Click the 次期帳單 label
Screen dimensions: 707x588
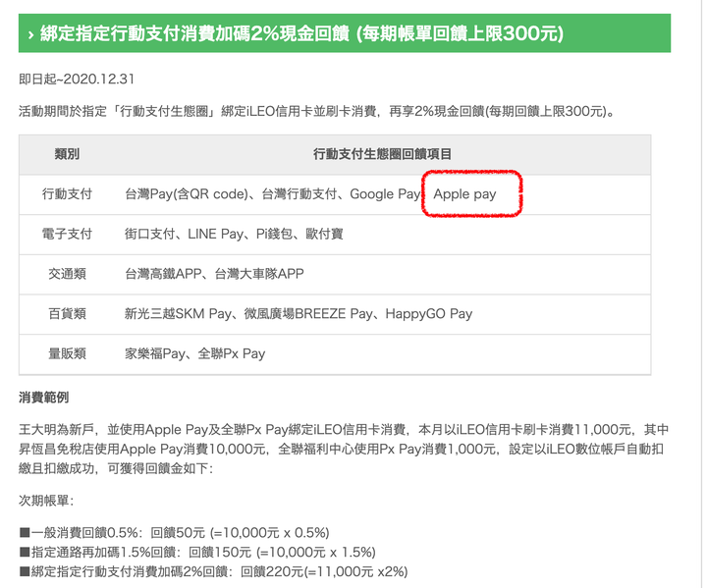coord(46,500)
